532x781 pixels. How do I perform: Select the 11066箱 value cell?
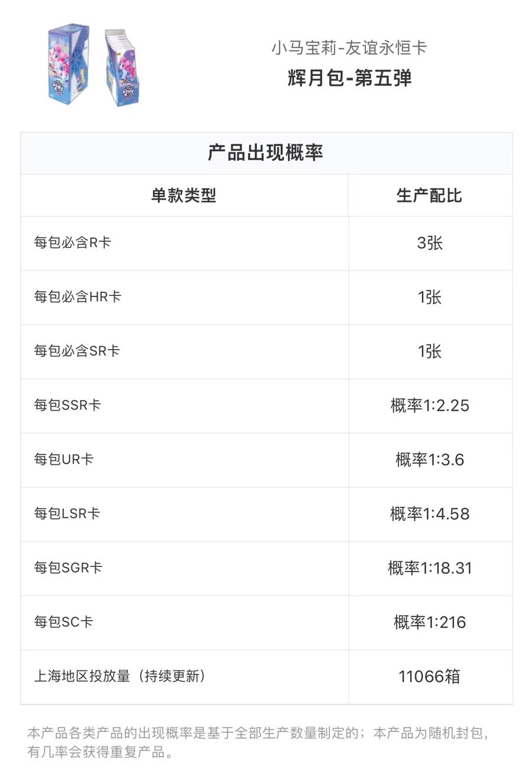coord(429,676)
